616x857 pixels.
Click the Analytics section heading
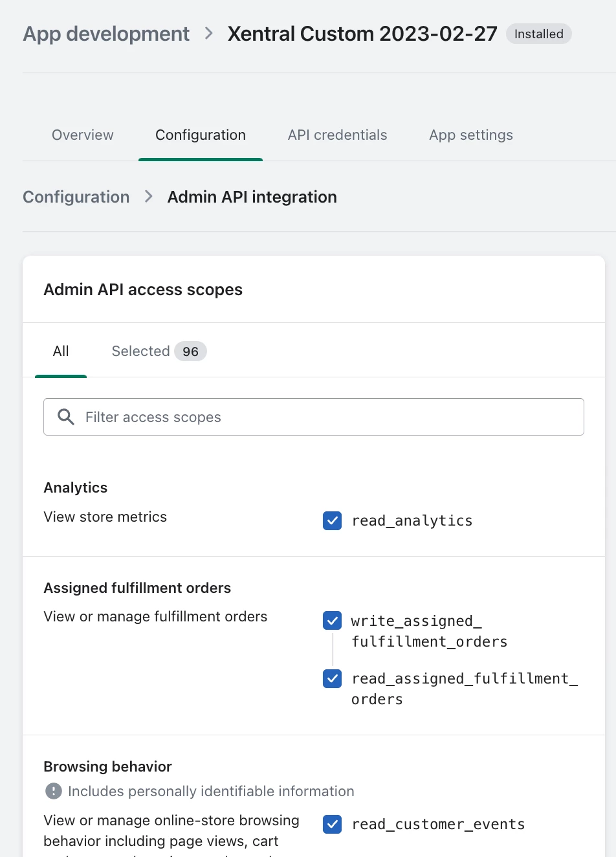coord(76,487)
